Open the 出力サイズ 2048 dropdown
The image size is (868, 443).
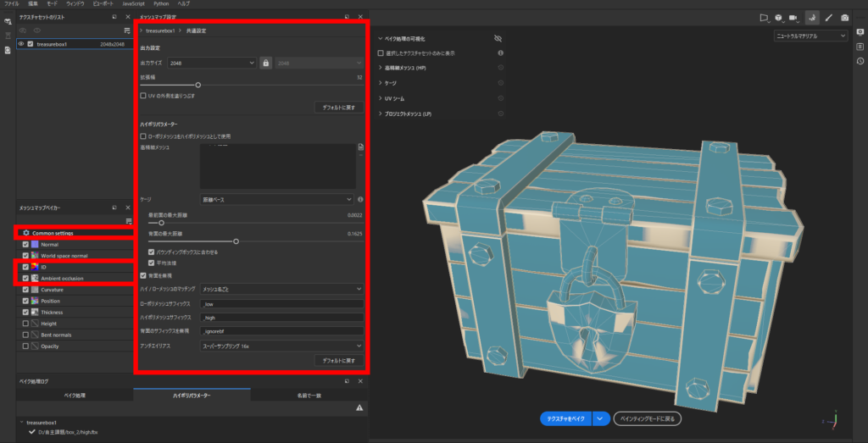pyautogui.click(x=212, y=63)
